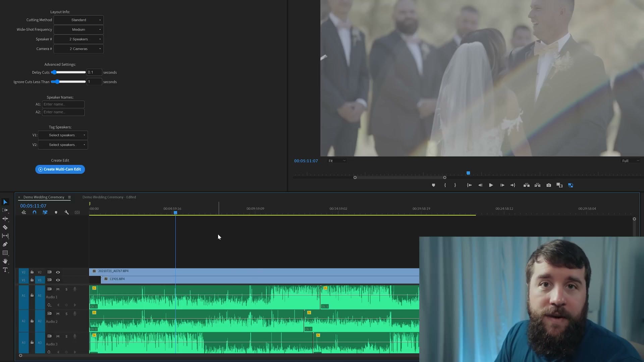Viewport: 644px width, 362px height.
Task: Open Speaker # dropdown
Action: [78, 39]
